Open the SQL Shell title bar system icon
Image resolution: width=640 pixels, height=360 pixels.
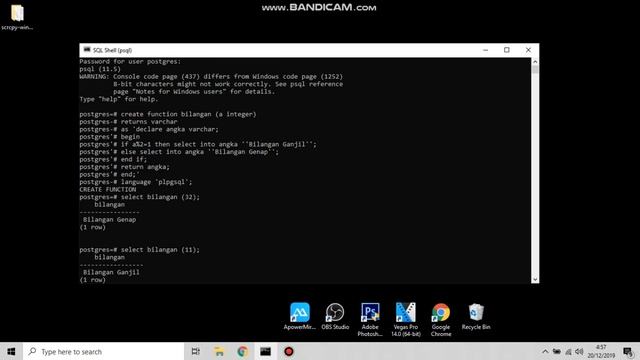[87, 50]
